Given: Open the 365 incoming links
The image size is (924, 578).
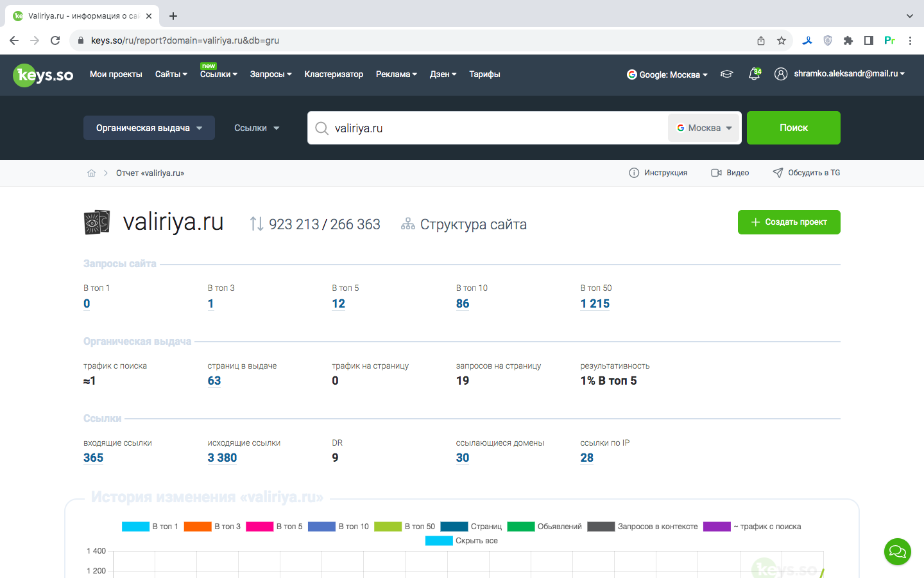Looking at the screenshot, I should click(x=93, y=458).
